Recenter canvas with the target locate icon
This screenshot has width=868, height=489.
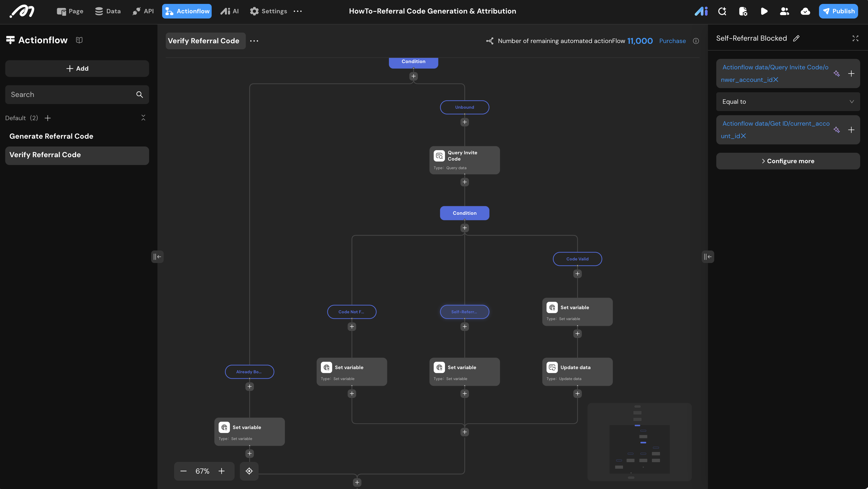point(249,471)
